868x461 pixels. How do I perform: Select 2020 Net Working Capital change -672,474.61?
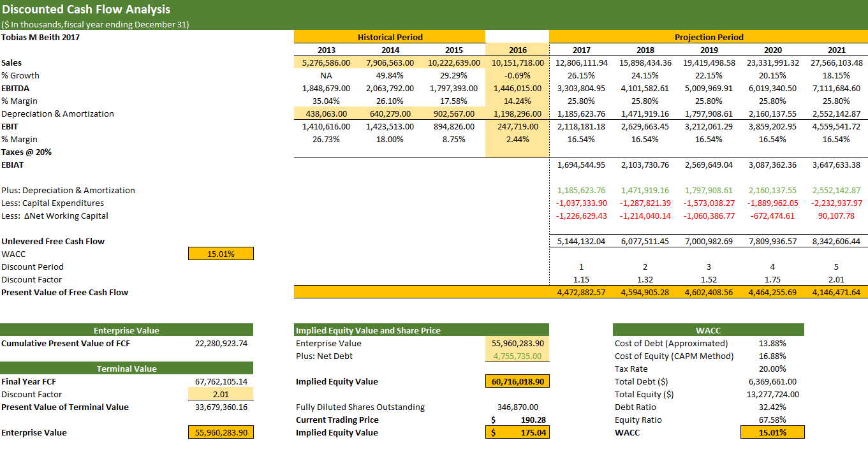point(772,216)
